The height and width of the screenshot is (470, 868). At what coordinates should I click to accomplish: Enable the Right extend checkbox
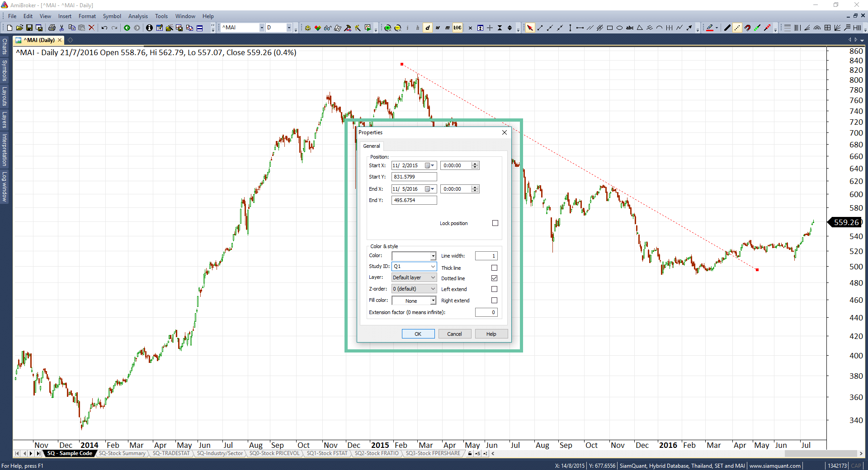(x=494, y=301)
